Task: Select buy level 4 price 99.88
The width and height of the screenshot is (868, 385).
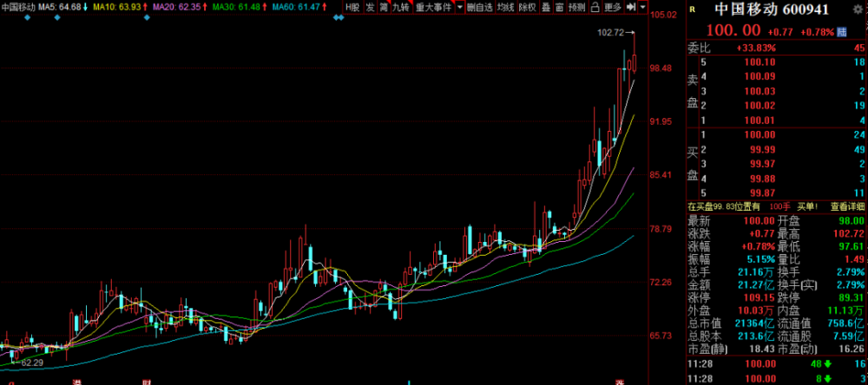Action: [761, 178]
